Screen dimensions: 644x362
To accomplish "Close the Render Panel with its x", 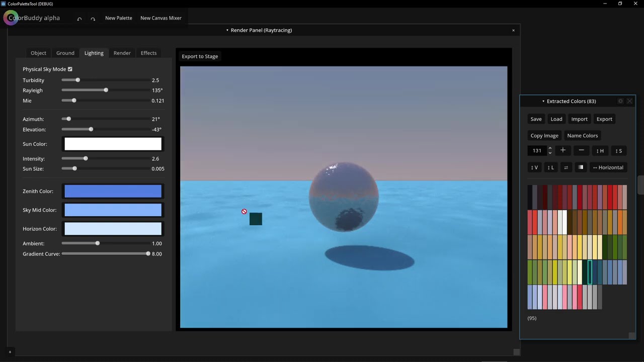I will tap(513, 30).
